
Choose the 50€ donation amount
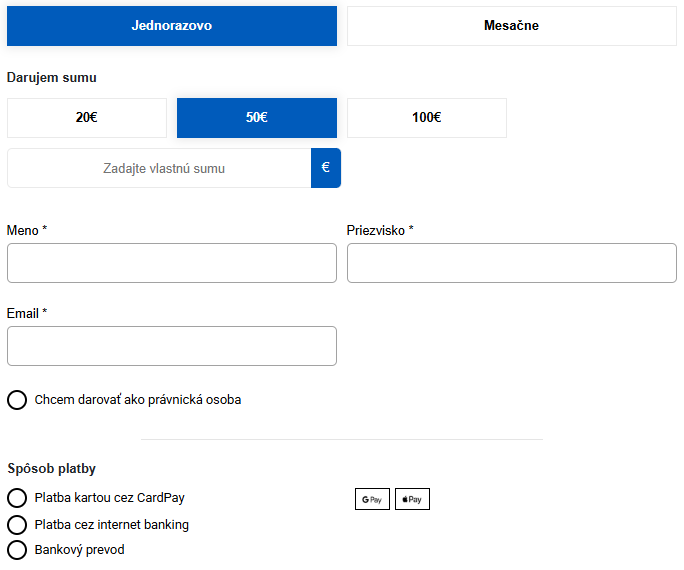pyautogui.click(x=257, y=118)
